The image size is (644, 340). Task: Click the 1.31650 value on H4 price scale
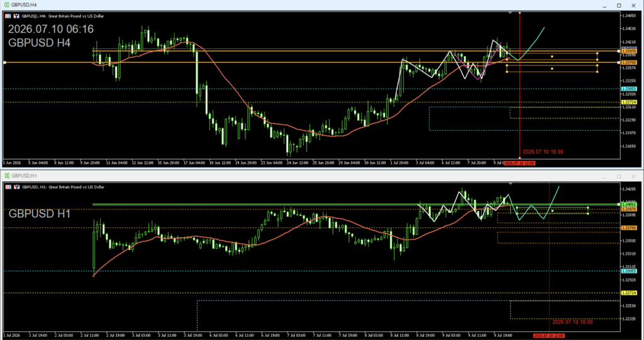tap(629, 146)
